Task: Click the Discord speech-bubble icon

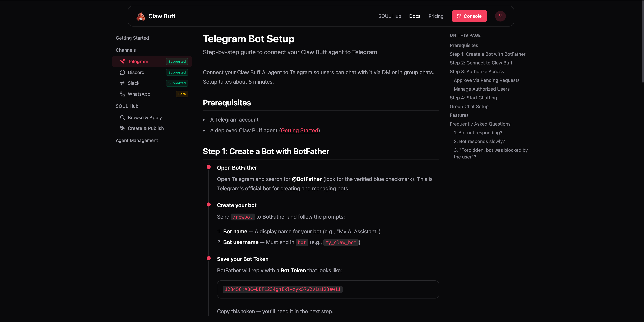Action: pyautogui.click(x=122, y=72)
